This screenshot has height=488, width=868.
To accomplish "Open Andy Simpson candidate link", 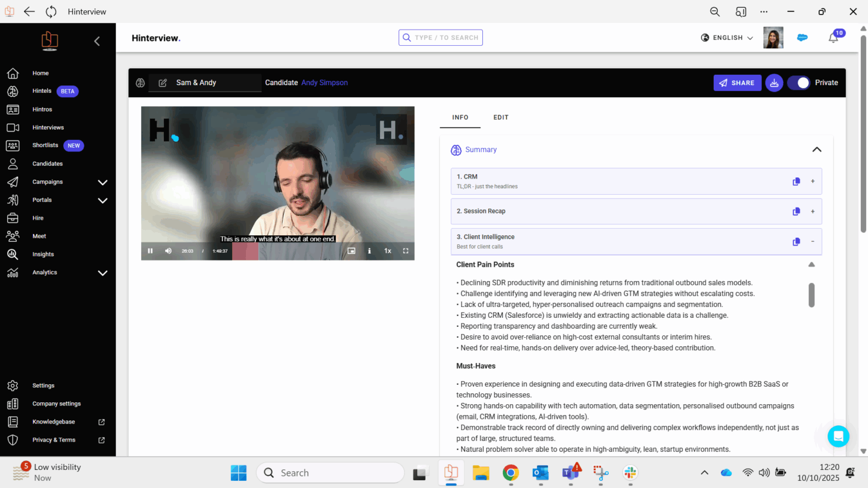I will [324, 83].
